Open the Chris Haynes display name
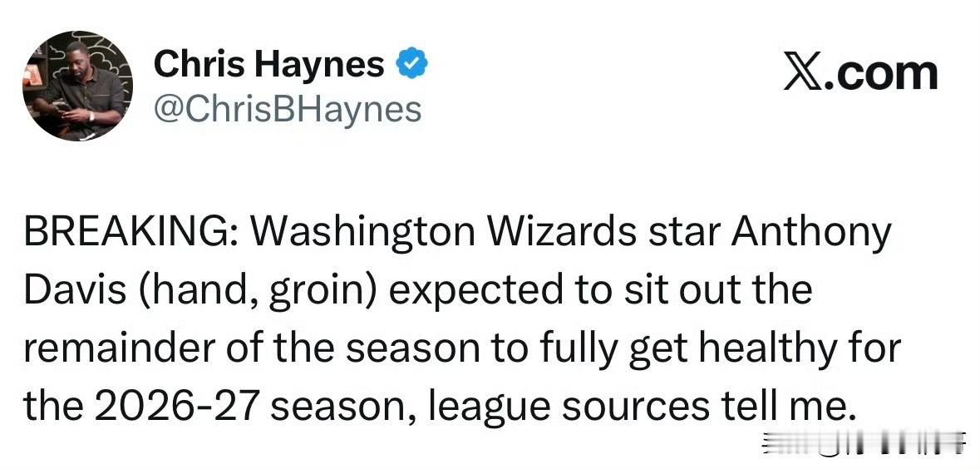 [268, 64]
